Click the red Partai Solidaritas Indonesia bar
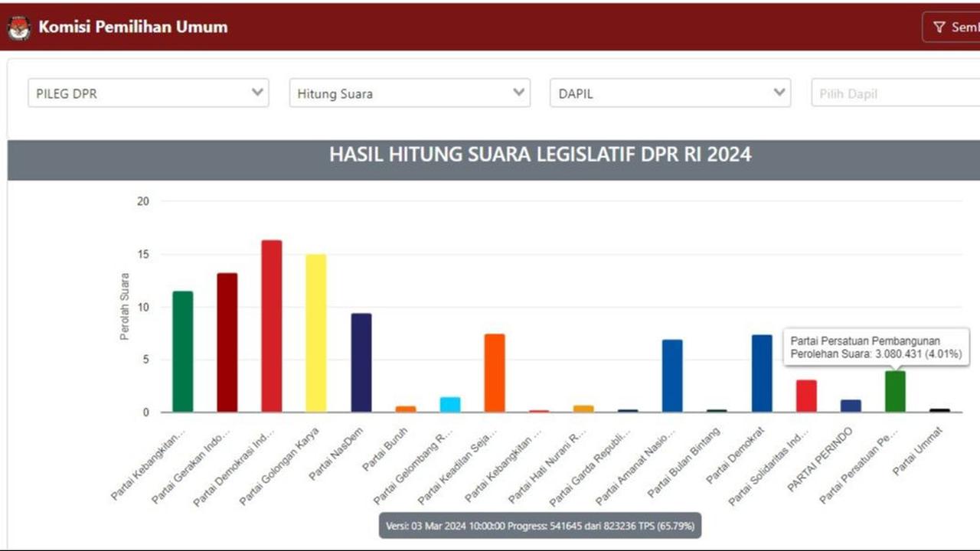 (x=806, y=396)
